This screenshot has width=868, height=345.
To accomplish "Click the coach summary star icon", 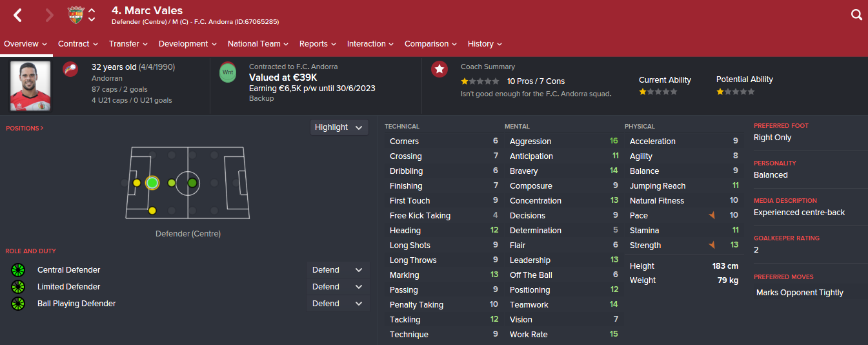I will coord(439,69).
